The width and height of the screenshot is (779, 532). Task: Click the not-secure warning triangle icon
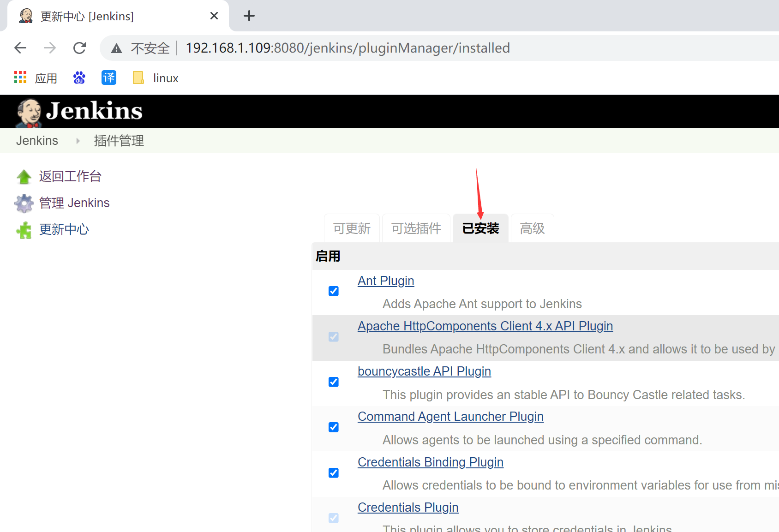(x=116, y=48)
